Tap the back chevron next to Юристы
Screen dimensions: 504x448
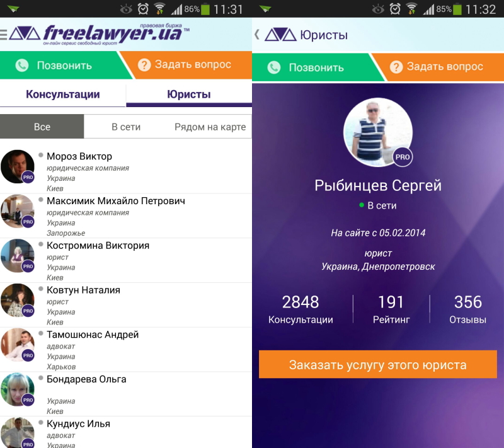pos(257,35)
